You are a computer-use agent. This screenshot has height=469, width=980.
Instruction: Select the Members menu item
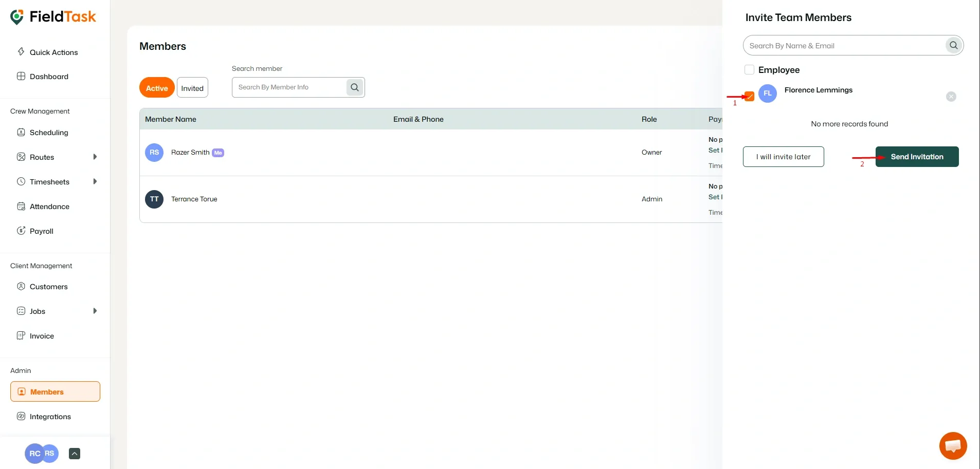[47, 391]
